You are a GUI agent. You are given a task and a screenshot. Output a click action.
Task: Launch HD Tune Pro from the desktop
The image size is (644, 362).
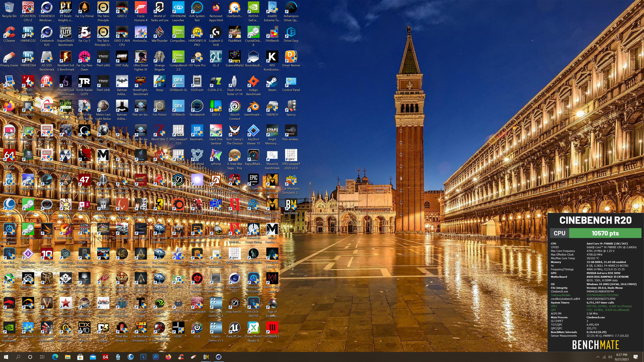pyautogui.click(x=197, y=59)
